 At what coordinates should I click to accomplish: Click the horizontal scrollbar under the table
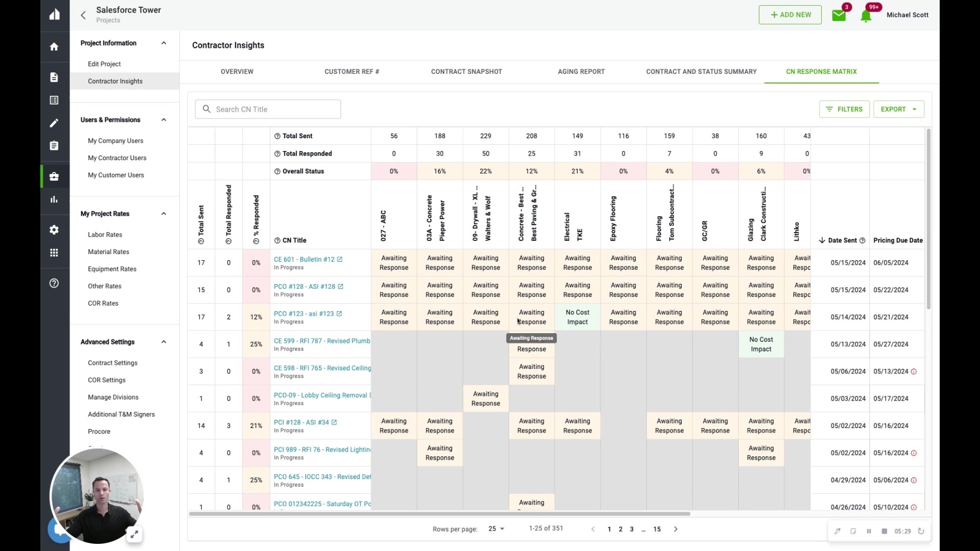[x=439, y=514]
